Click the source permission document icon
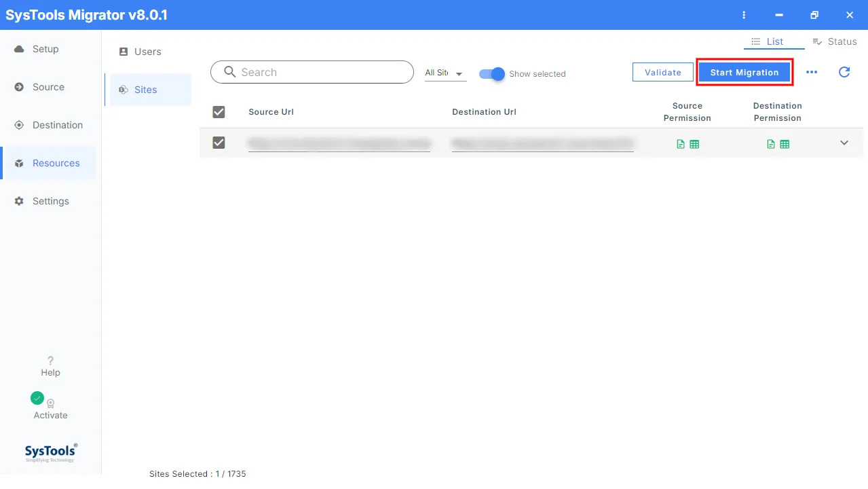The image size is (868, 489). click(681, 144)
